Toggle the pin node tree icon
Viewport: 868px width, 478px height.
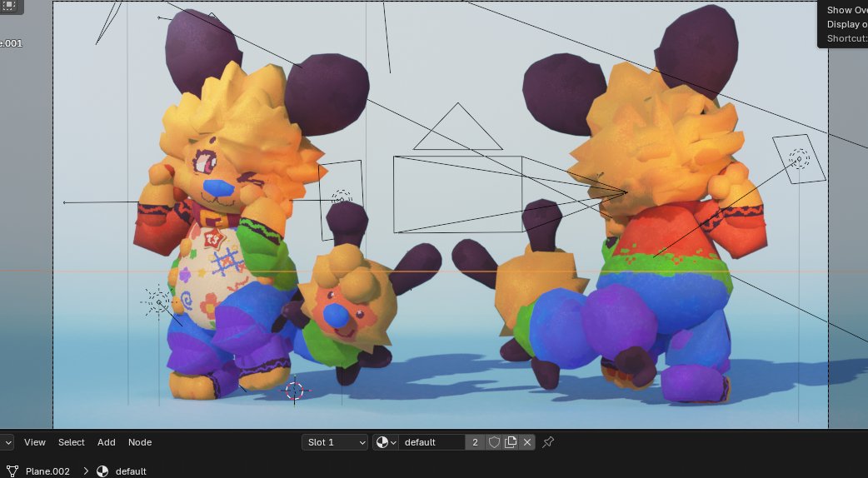coord(548,442)
